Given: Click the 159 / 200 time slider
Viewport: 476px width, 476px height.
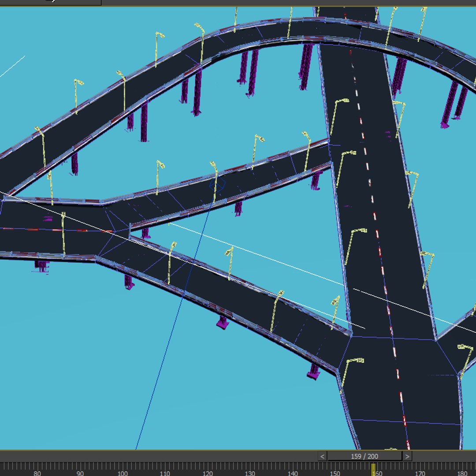Looking at the screenshot, I should (364, 456).
